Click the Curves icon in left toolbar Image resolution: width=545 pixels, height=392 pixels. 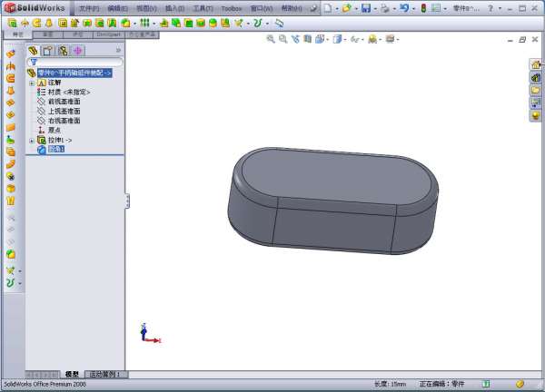11,283
